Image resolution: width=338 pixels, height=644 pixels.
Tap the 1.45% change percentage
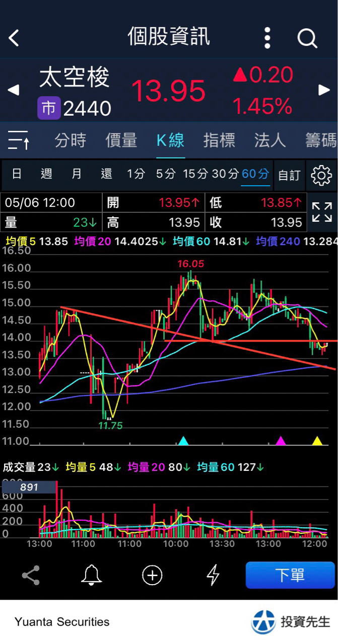point(262,106)
